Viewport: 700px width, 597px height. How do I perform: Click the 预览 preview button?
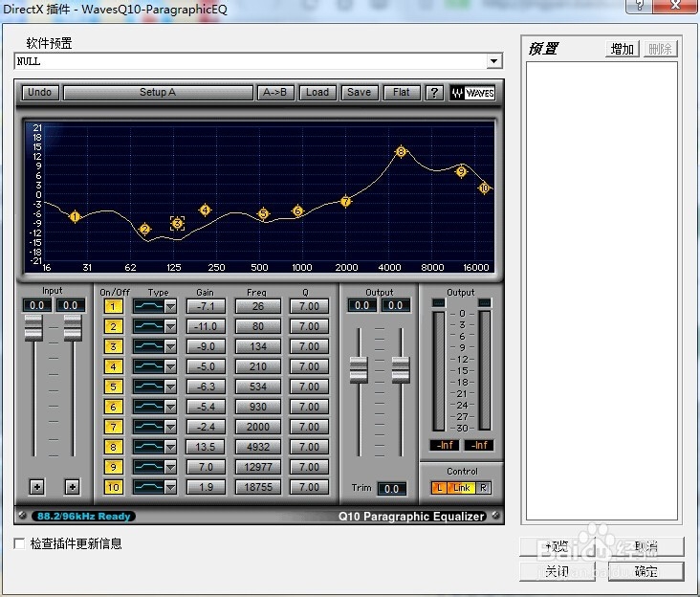pyautogui.click(x=558, y=546)
